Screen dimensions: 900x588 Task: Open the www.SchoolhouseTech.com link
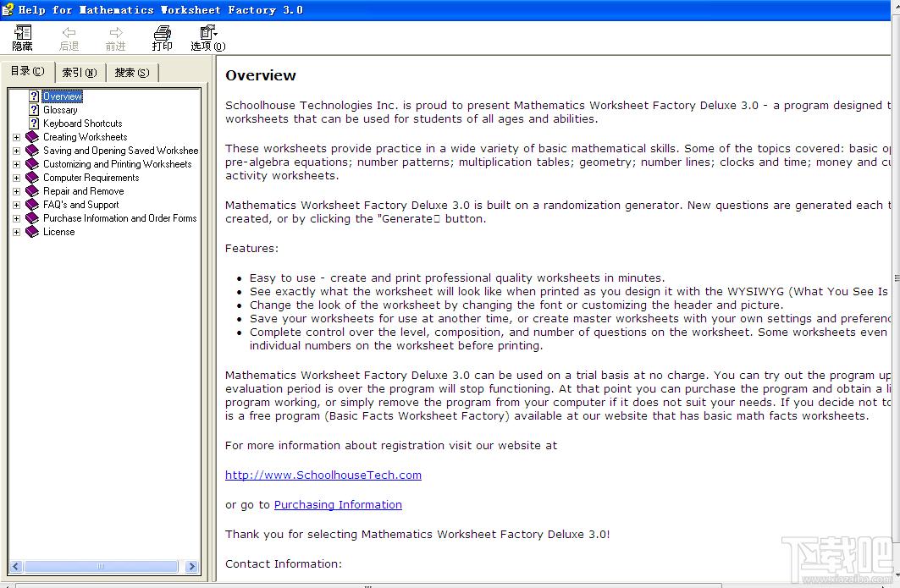pyautogui.click(x=323, y=475)
